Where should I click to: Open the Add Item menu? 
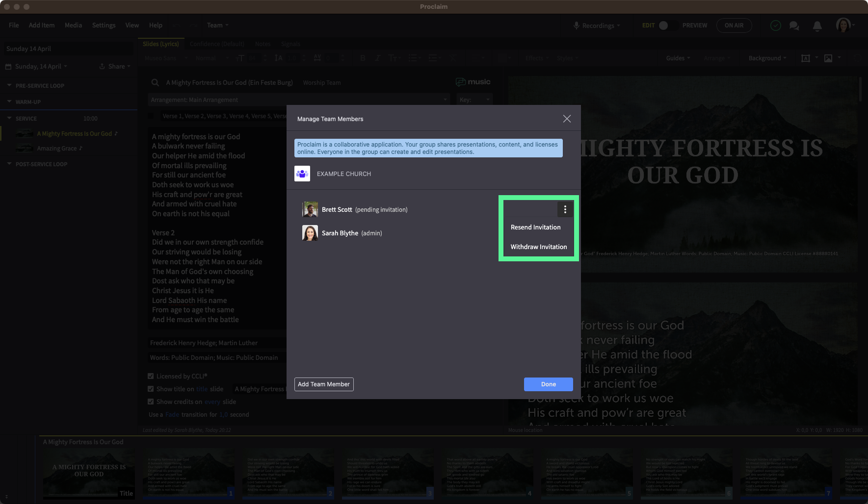coord(42,25)
